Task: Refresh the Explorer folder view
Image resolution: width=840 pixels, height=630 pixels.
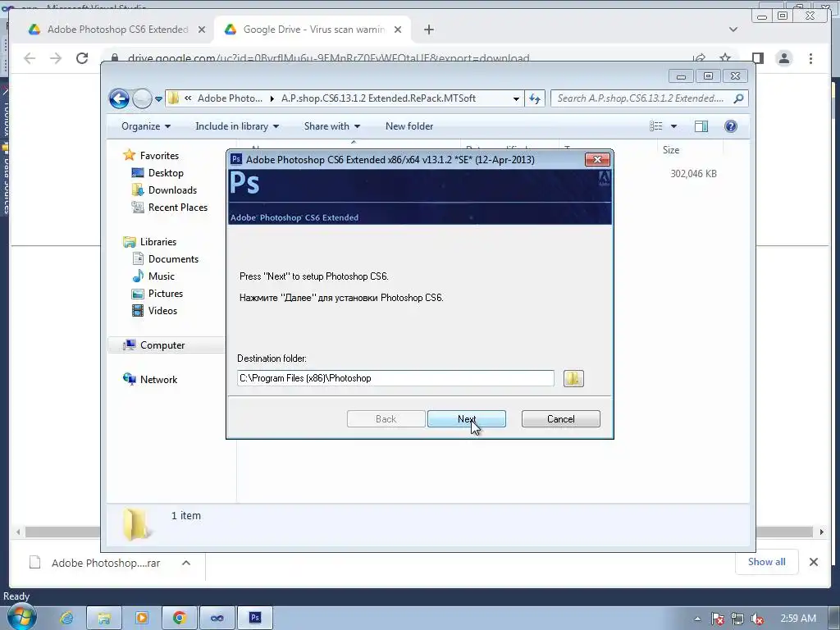Action: pyautogui.click(x=535, y=98)
